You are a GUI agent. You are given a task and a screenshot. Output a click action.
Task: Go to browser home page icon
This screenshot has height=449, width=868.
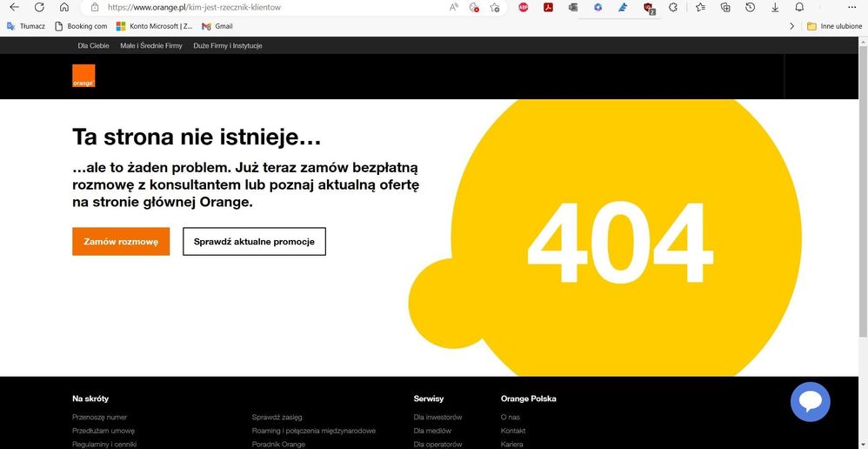pyautogui.click(x=63, y=7)
